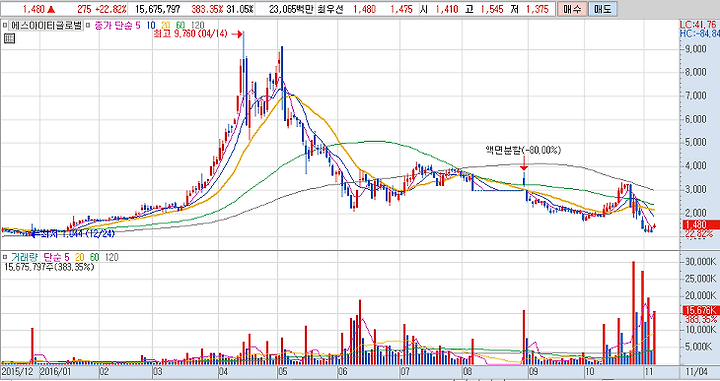Click the red up-triangle beside 1,480

pos(51,9)
